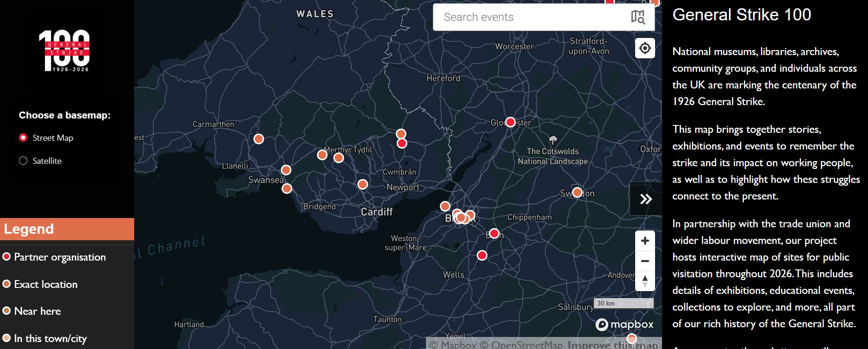868x349 pixels.
Task: Click the General Strike 100 logo
Action: (64, 51)
